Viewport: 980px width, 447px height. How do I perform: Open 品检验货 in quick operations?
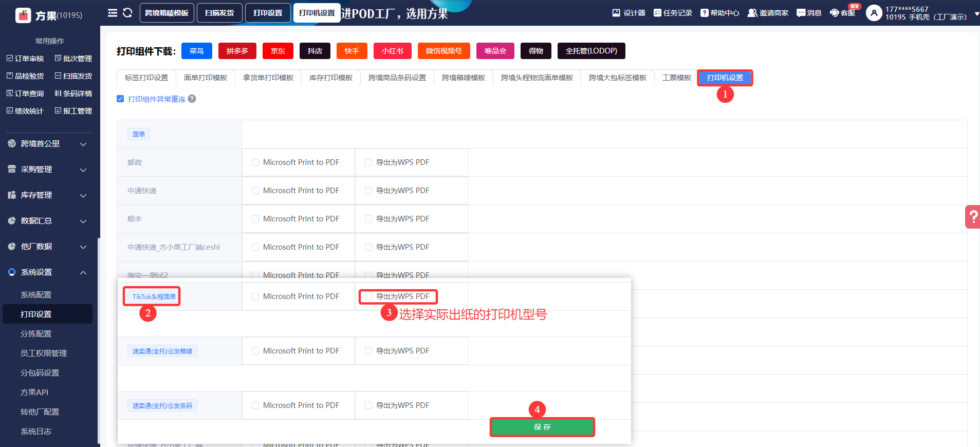[x=25, y=76]
